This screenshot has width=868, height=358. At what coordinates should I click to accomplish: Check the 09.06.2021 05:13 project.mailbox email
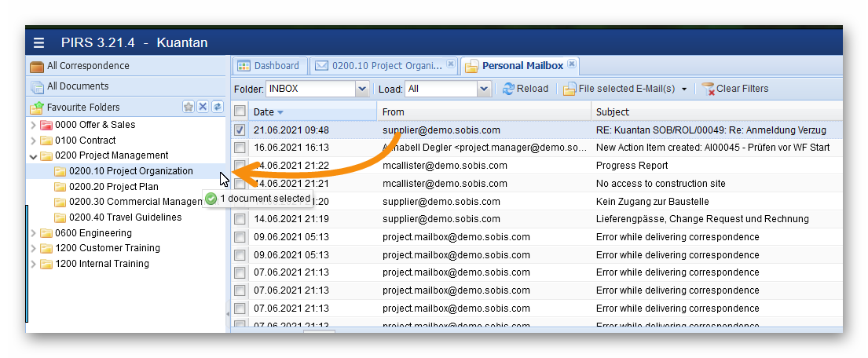click(240, 237)
